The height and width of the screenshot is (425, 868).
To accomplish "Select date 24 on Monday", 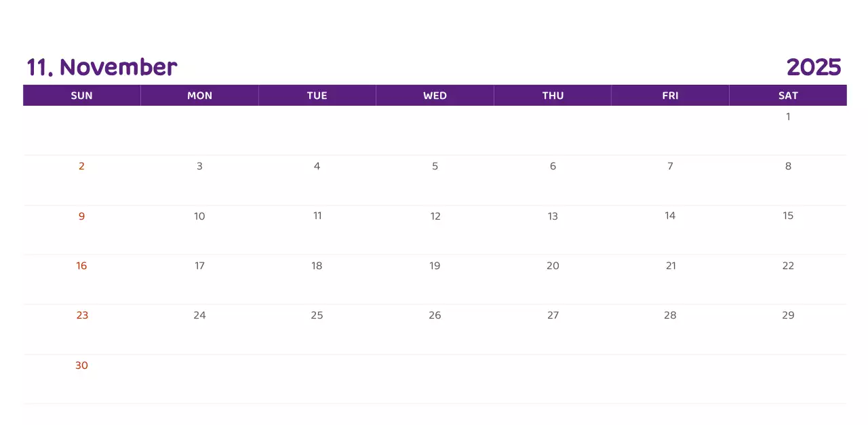I will (x=199, y=315).
